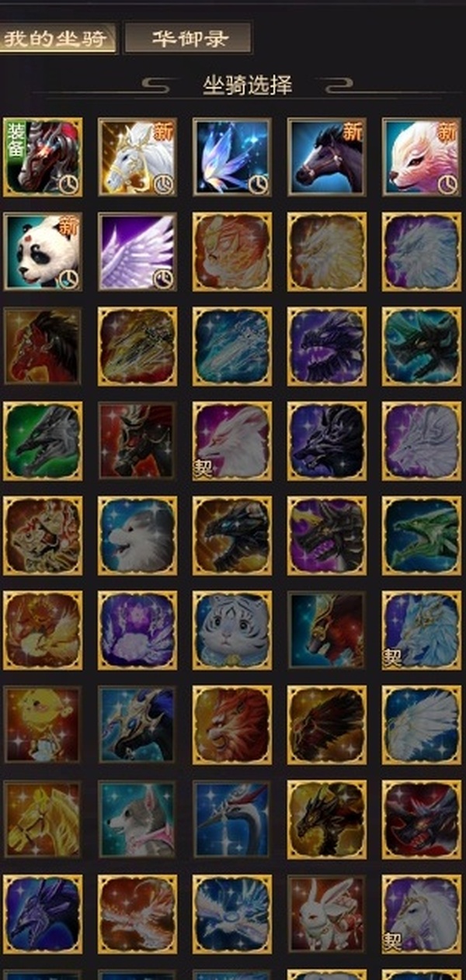
Task: Select the yellow chick mount icon
Action: tap(43, 725)
